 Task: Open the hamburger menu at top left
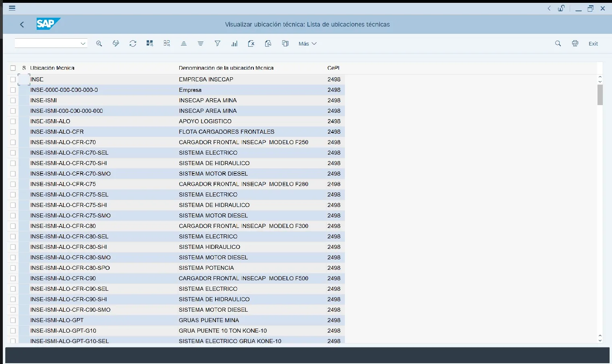(x=12, y=8)
